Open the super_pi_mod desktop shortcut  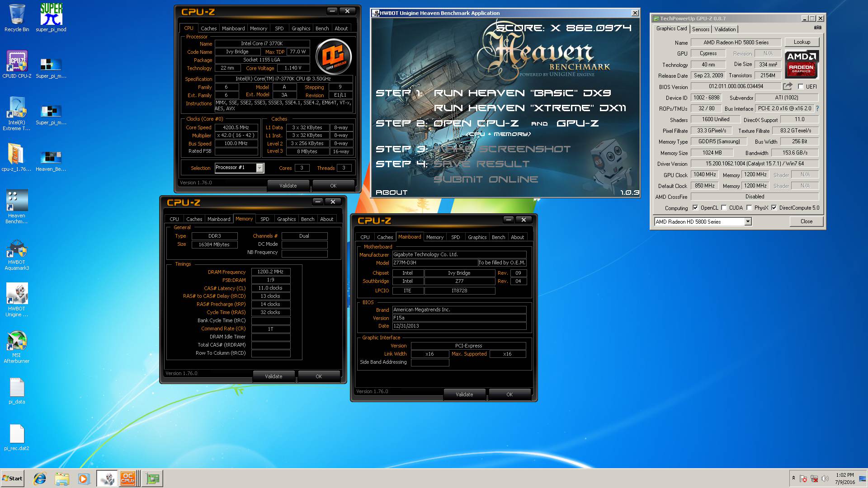[51, 18]
